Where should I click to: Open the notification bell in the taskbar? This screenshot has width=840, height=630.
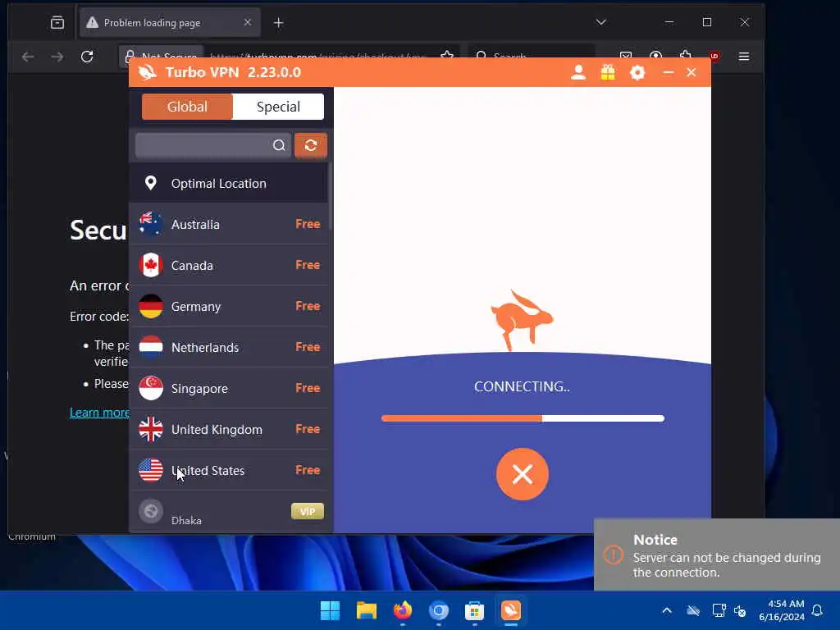(x=818, y=610)
